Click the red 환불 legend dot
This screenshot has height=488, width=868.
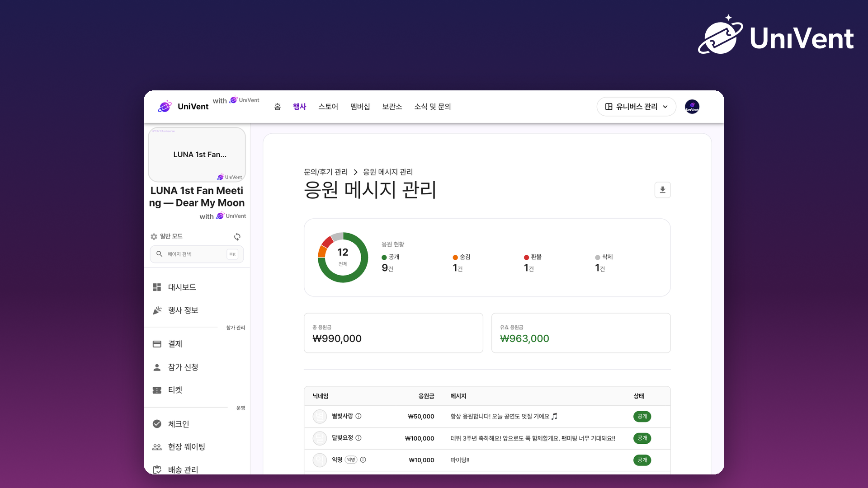(x=526, y=258)
